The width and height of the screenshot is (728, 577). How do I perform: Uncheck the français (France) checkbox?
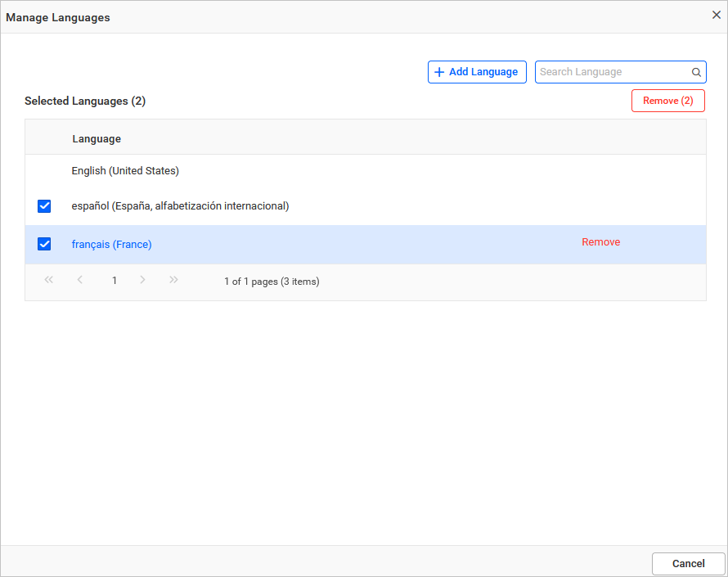44,244
